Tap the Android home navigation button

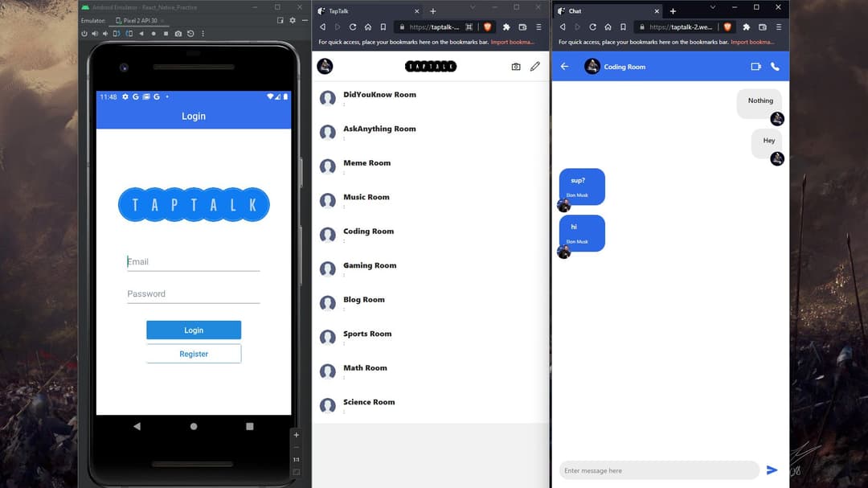point(194,427)
